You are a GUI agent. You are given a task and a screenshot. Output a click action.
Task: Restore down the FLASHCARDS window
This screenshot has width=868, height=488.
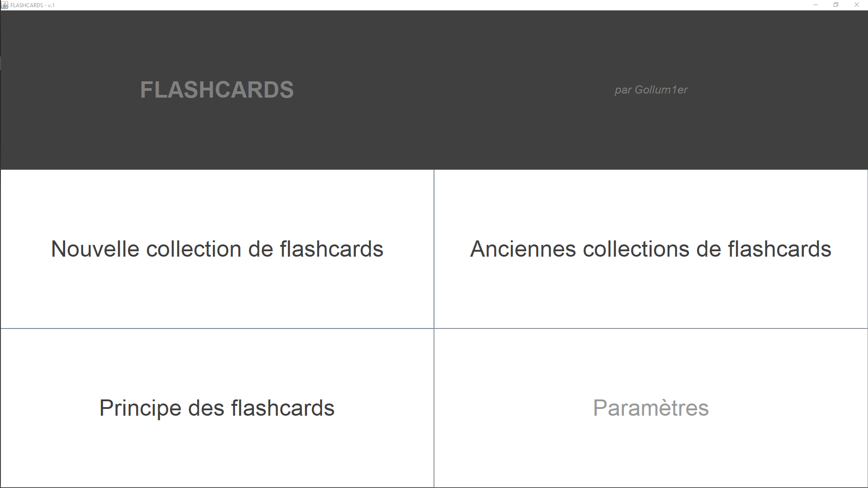(x=836, y=5)
